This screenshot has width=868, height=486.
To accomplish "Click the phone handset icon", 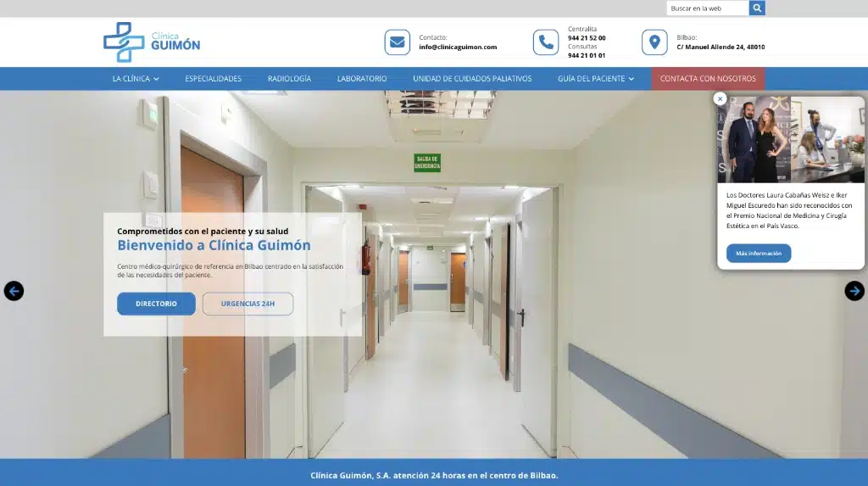I will click(x=545, y=42).
